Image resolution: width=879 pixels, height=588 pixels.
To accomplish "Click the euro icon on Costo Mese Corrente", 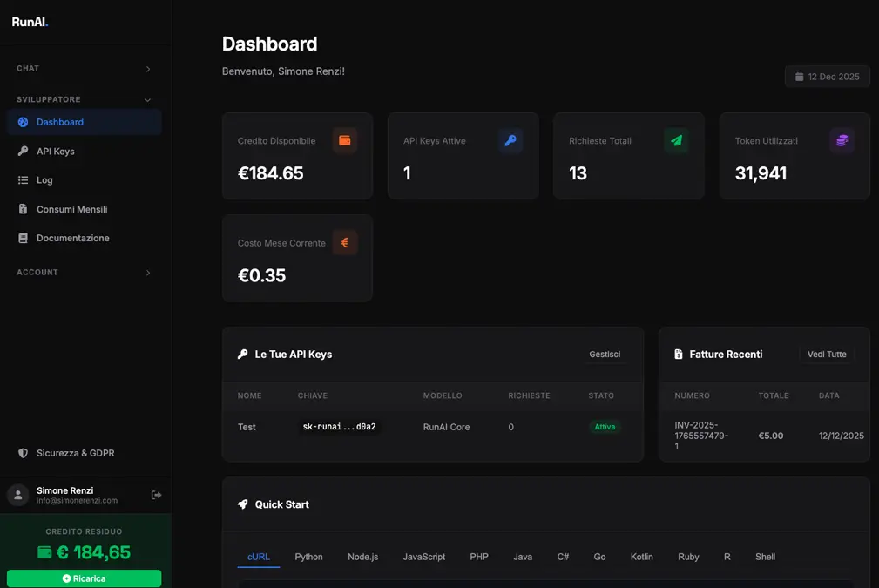I will pos(345,243).
